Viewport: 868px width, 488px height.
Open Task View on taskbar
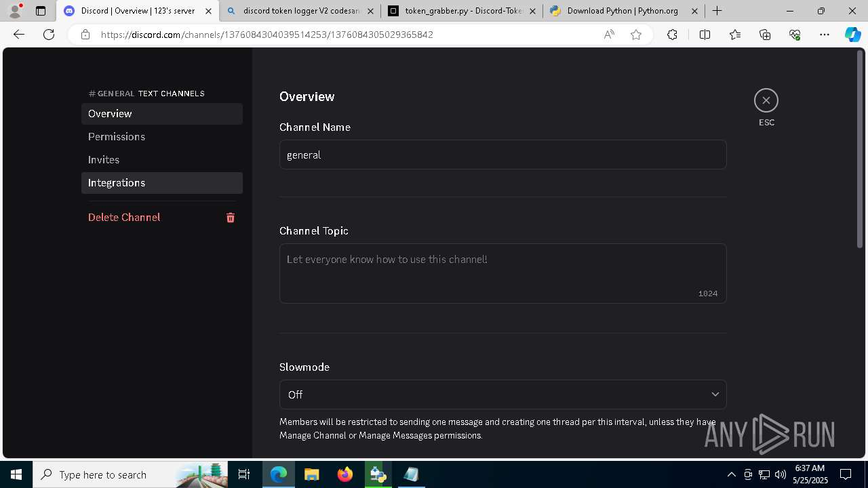tap(244, 474)
